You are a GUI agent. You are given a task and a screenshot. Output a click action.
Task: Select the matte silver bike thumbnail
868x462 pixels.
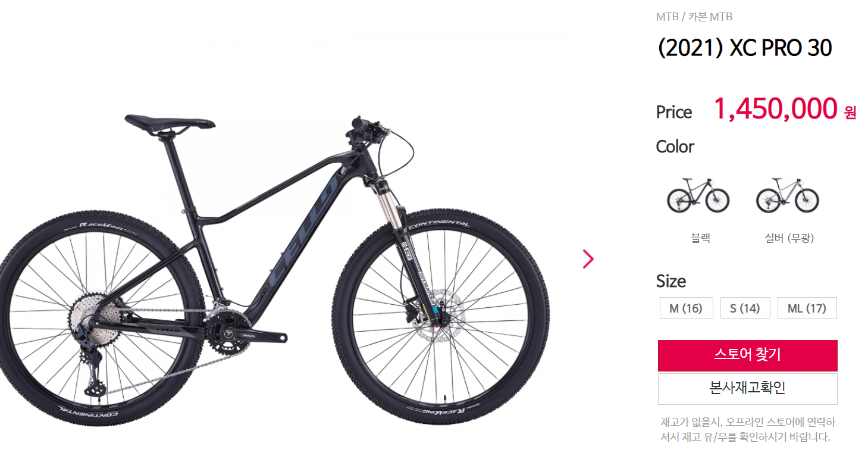pyautogui.click(x=787, y=195)
